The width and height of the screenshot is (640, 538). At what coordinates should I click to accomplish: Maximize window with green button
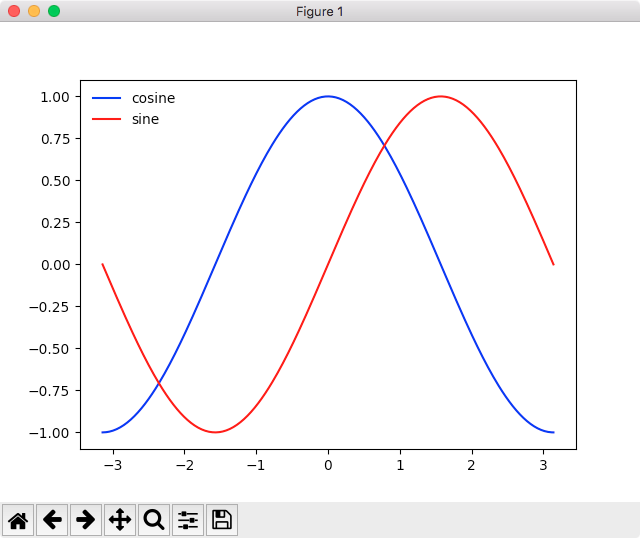click(54, 11)
